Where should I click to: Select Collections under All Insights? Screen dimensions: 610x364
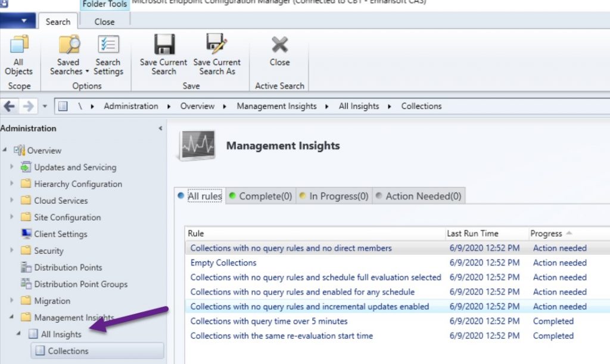68,351
